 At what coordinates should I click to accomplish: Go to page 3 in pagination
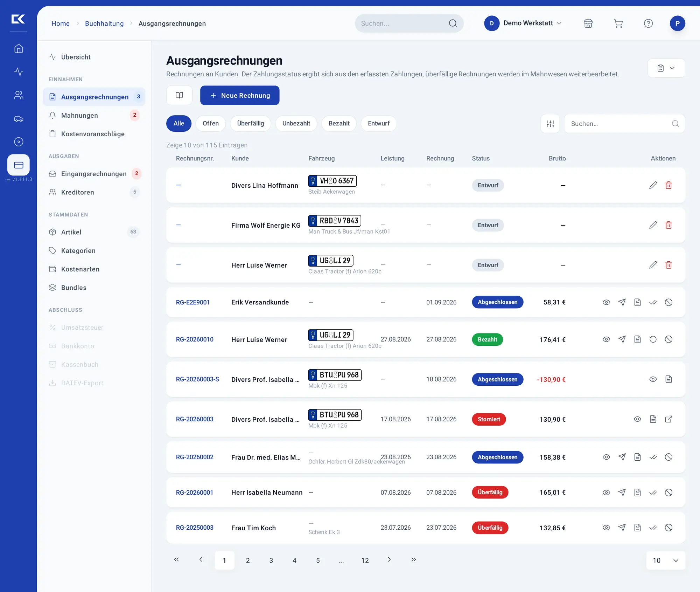pos(271,560)
